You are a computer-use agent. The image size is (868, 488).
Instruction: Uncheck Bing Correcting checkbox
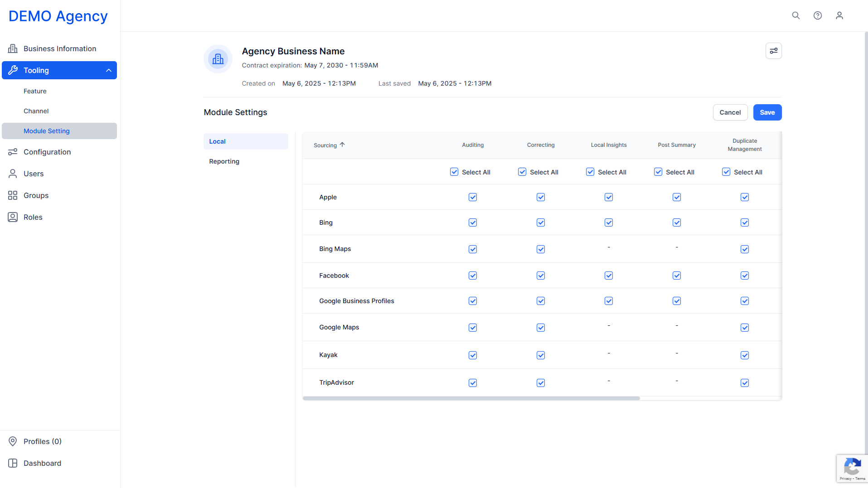[x=541, y=222]
